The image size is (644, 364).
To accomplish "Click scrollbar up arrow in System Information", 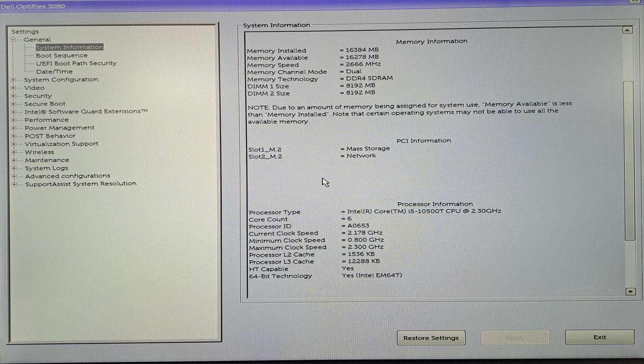I will point(628,31).
